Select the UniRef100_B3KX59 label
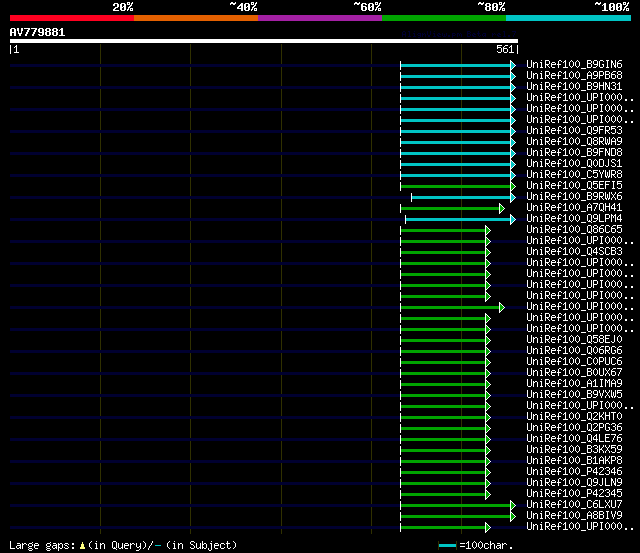This screenshot has height=553, width=640. [574, 449]
